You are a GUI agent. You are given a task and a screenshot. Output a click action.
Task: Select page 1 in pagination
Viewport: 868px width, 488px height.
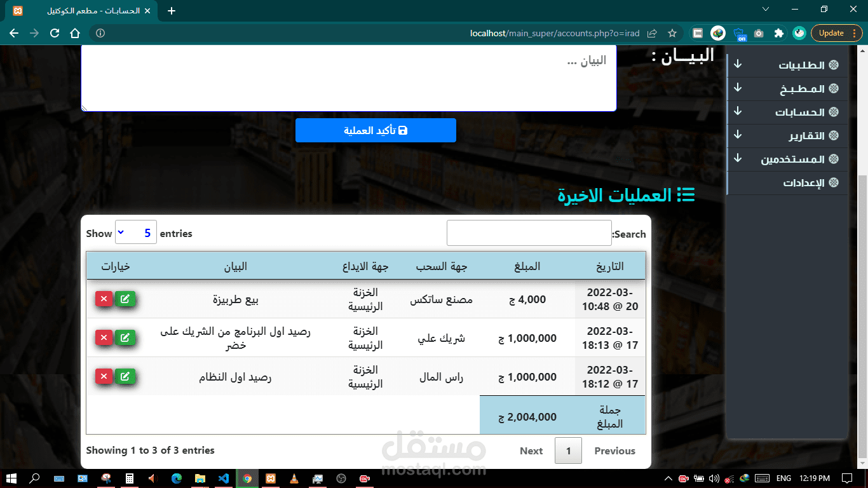coord(568,451)
